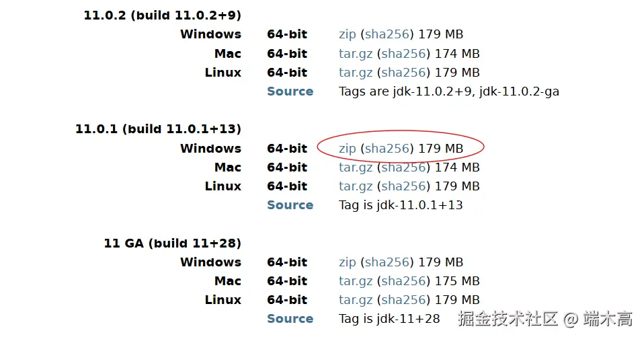Viewport: 644px width, 339px height.
Task: Download the 11 GA Linux tar.gz
Action: (356, 300)
